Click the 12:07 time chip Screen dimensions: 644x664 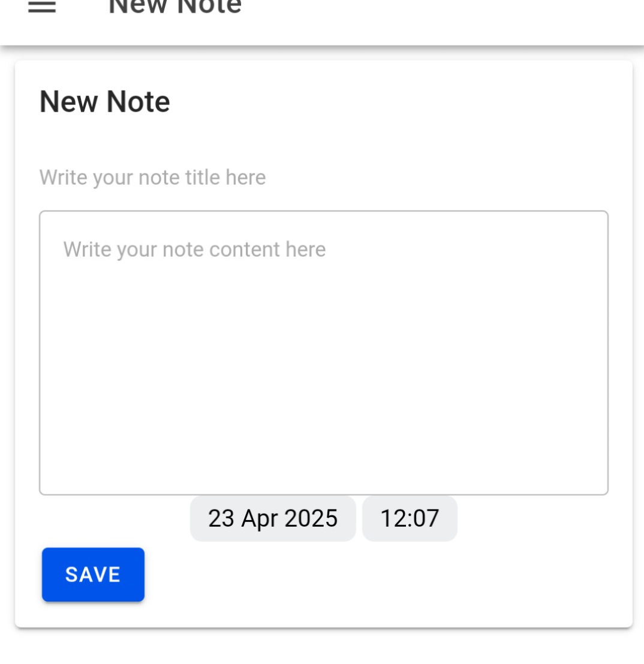[410, 518]
